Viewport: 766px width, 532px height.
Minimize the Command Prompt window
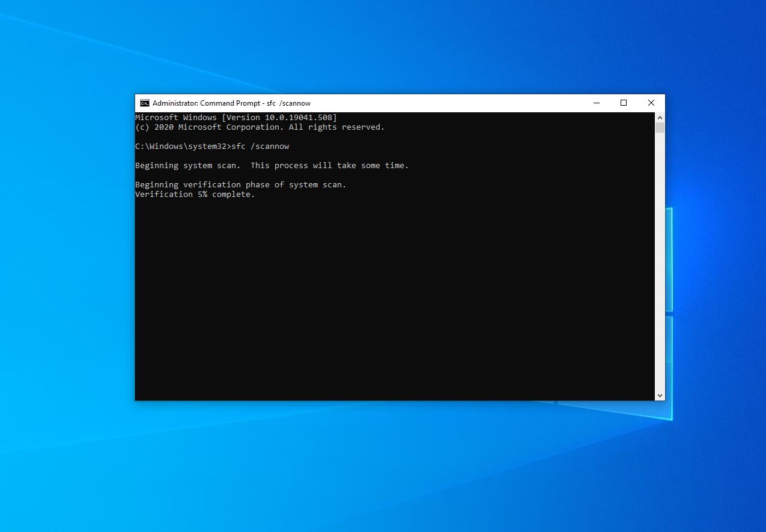(595, 103)
